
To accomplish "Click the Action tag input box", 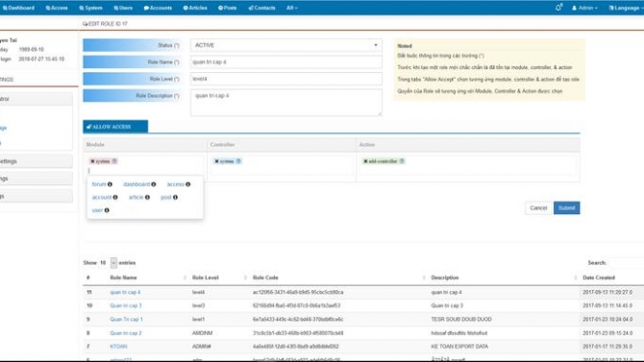I will coord(468,166).
